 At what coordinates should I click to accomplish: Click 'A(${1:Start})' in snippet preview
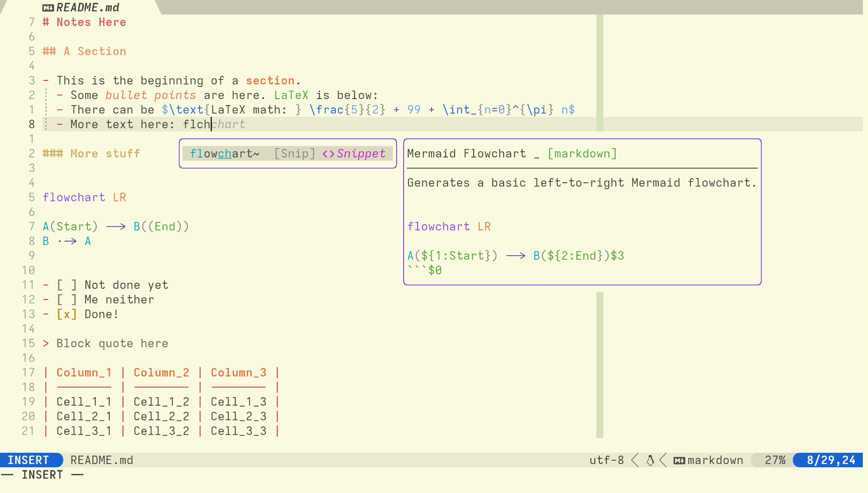coord(453,256)
